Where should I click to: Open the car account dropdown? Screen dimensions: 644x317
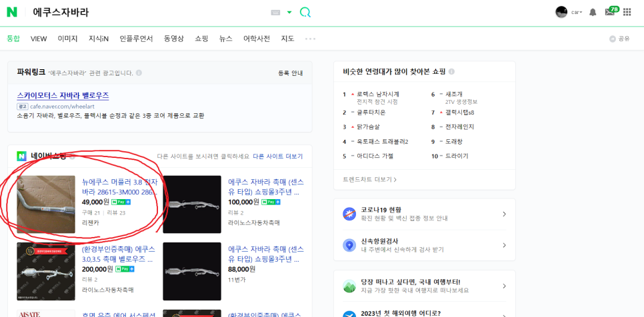(x=577, y=12)
